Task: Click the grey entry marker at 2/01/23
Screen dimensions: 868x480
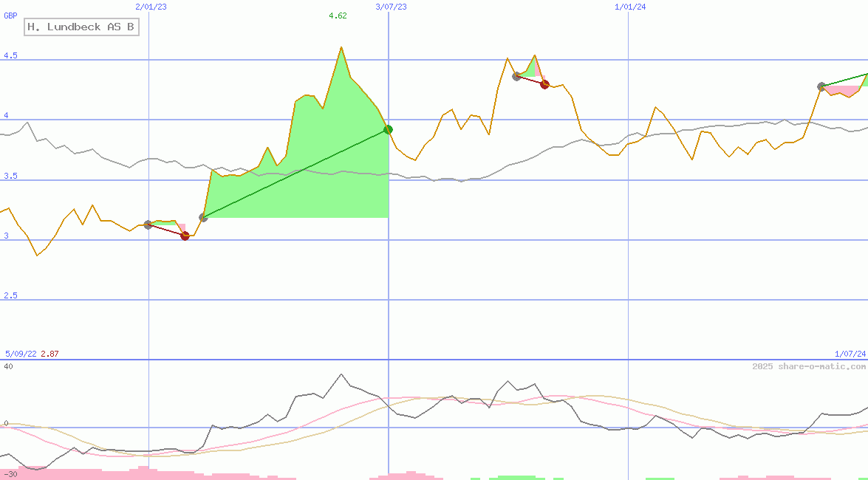Action: 148,224
